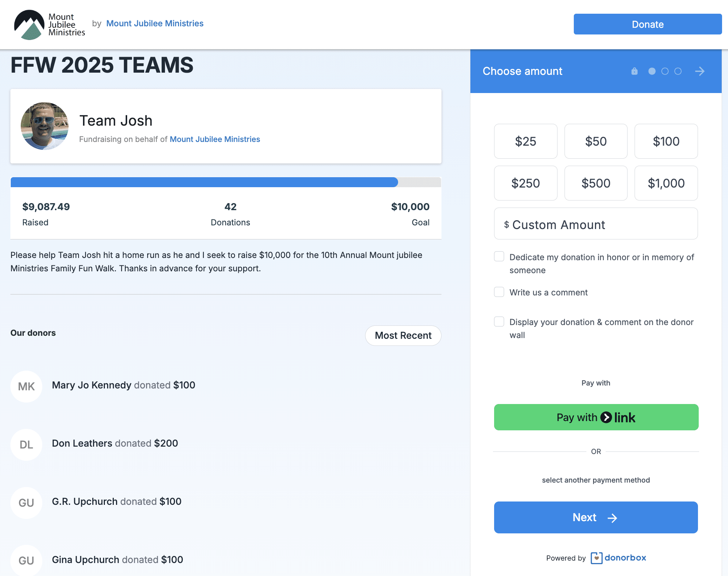Select the $1,000 donation amount
Viewport: 728px width, 576px height.
666,183
